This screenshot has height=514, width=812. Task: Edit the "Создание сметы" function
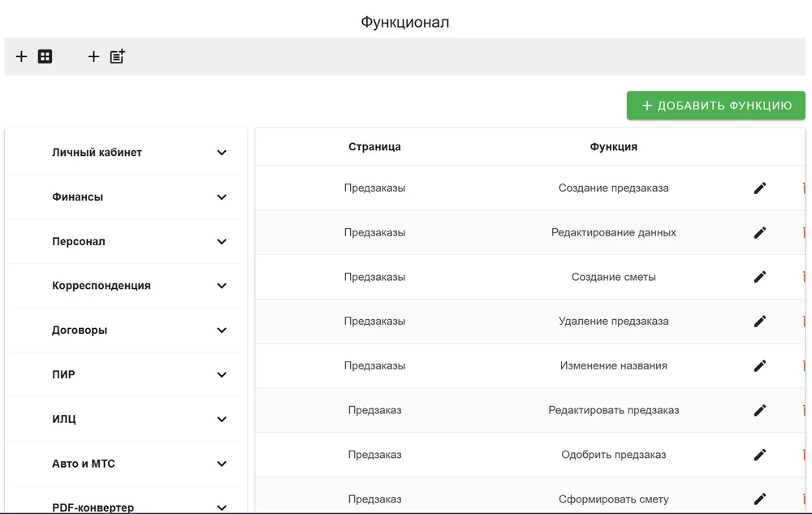tap(760, 277)
